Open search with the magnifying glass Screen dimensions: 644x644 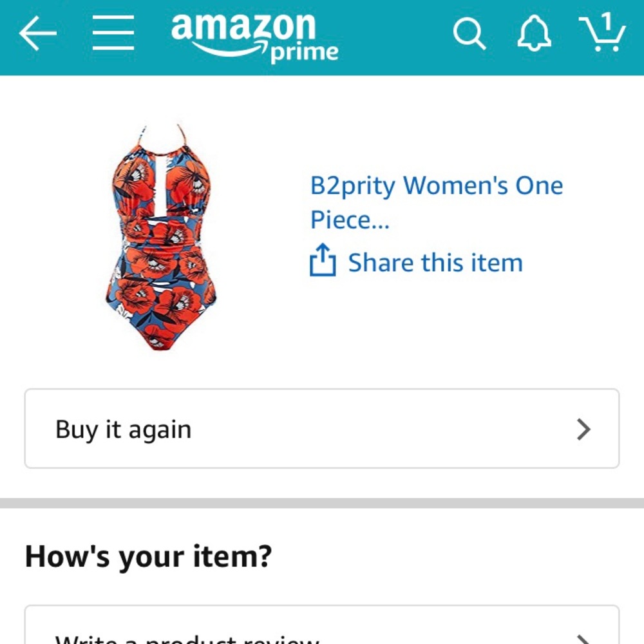coord(469,33)
